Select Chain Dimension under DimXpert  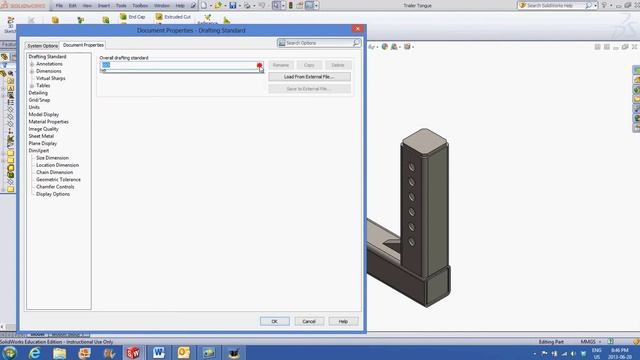pyautogui.click(x=54, y=172)
